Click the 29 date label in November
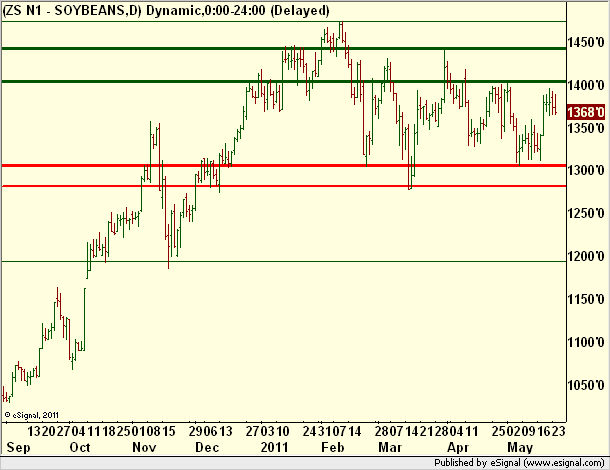Viewport: 610px width, 470px height. (x=196, y=431)
